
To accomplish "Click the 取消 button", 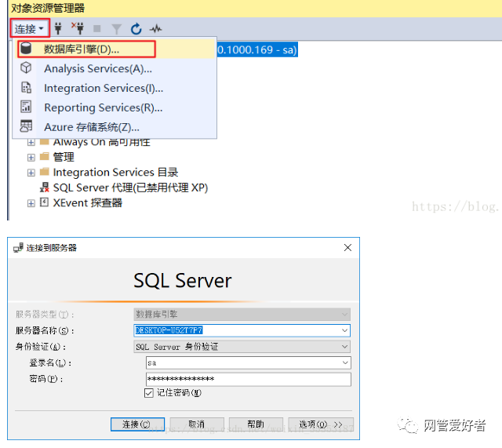I will coord(197,424).
